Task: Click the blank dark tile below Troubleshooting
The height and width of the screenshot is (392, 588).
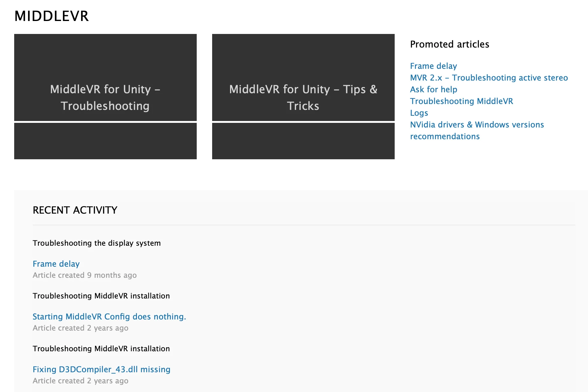Action: [x=105, y=141]
